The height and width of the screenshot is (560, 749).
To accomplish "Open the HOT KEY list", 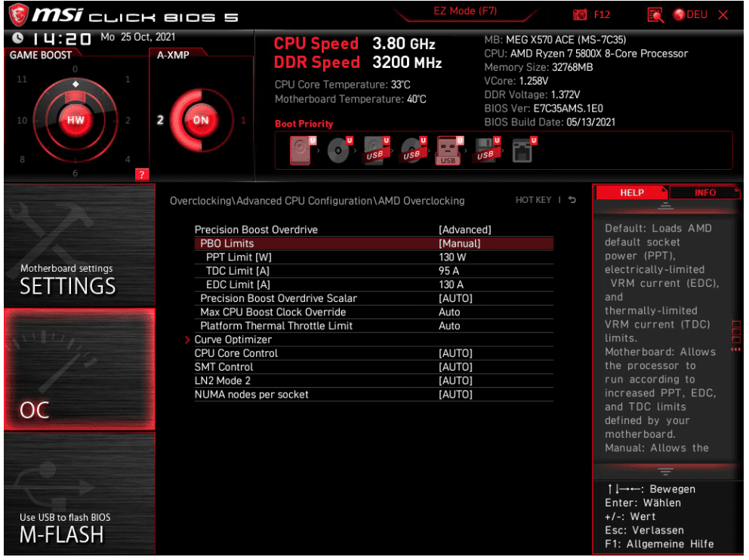I will [533, 200].
